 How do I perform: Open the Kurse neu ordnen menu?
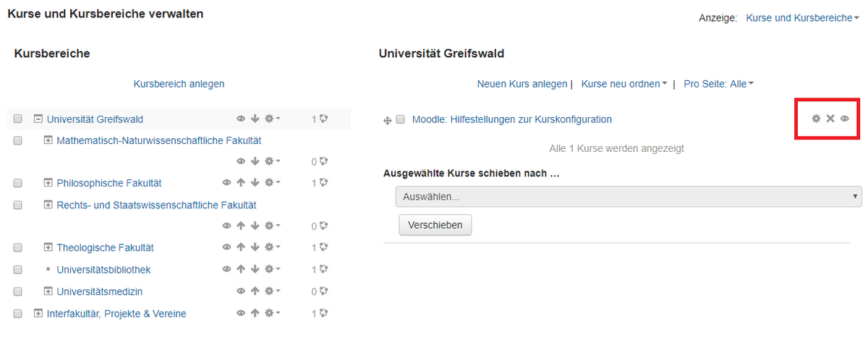point(624,84)
